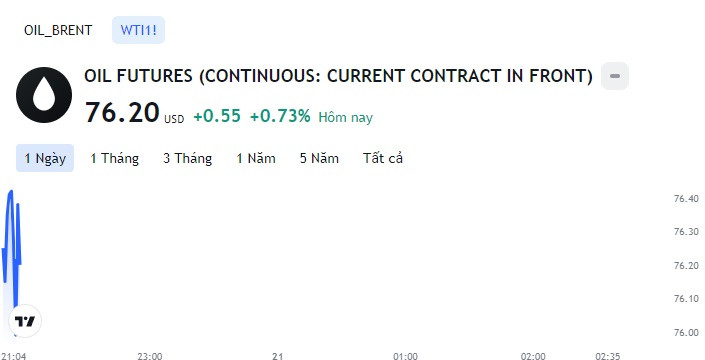Screen dimensions: 705x360
Task: Choose the 3 Tháng range
Action: click(187, 158)
